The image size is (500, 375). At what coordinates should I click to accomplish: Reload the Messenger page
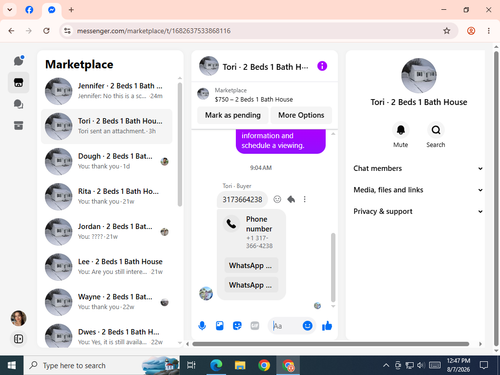[x=46, y=31]
